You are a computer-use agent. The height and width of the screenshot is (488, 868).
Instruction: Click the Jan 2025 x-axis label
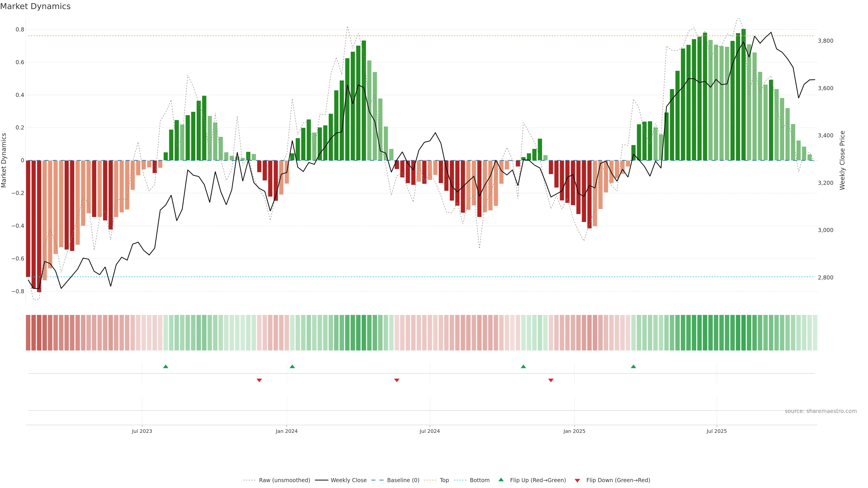574,431
